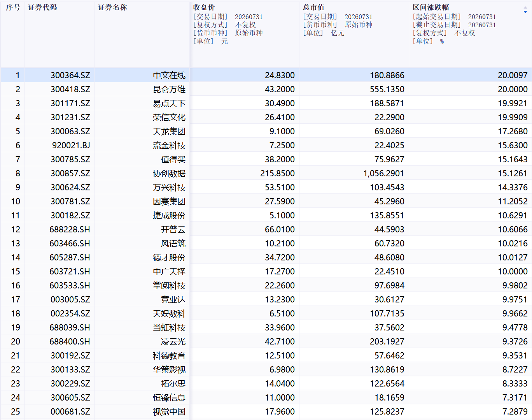532x420 pixels.
Task: Click the 协创数据 closing price 215.8500
Action: coord(278,173)
